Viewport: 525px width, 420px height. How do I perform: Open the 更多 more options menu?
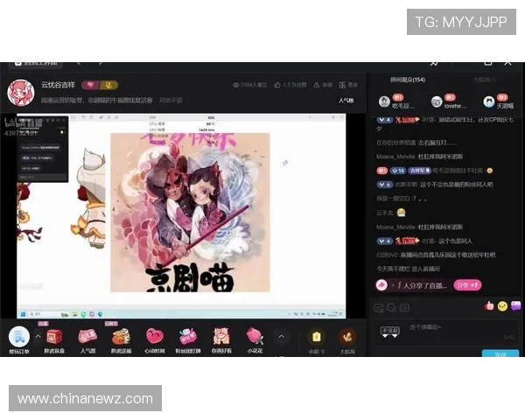(348, 85)
